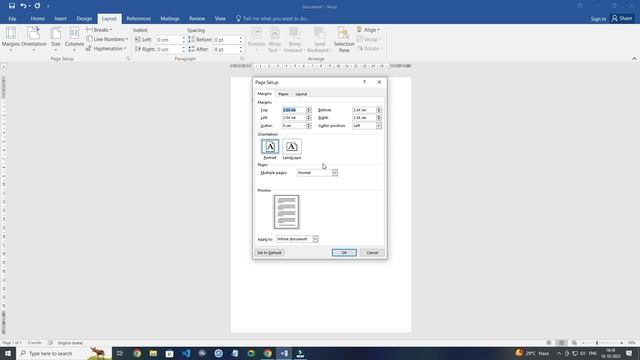
Task: Click the Page Setup dialog launcher in ribbon
Action: (x=128, y=59)
